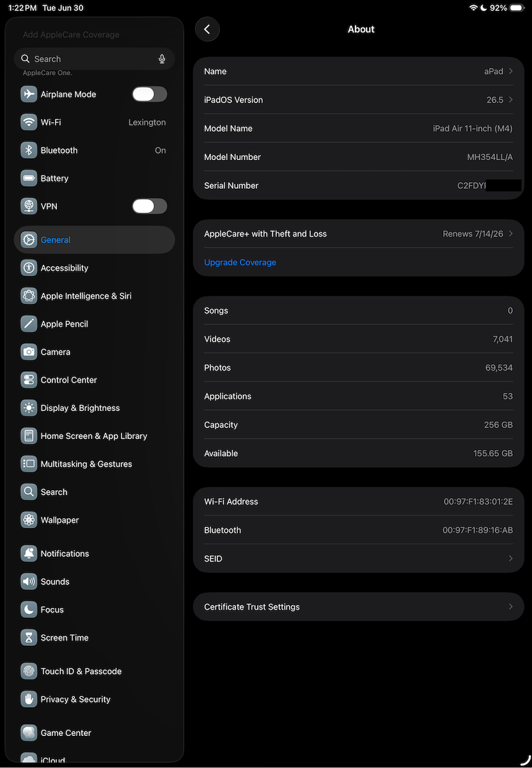
Task: Tap the microphone dictation icon in search
Action: point(162,59)
